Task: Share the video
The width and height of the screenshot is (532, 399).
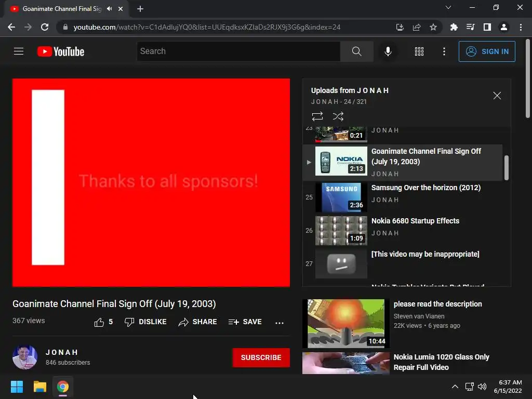Action: pyautogui.click(x=197, y=322)
